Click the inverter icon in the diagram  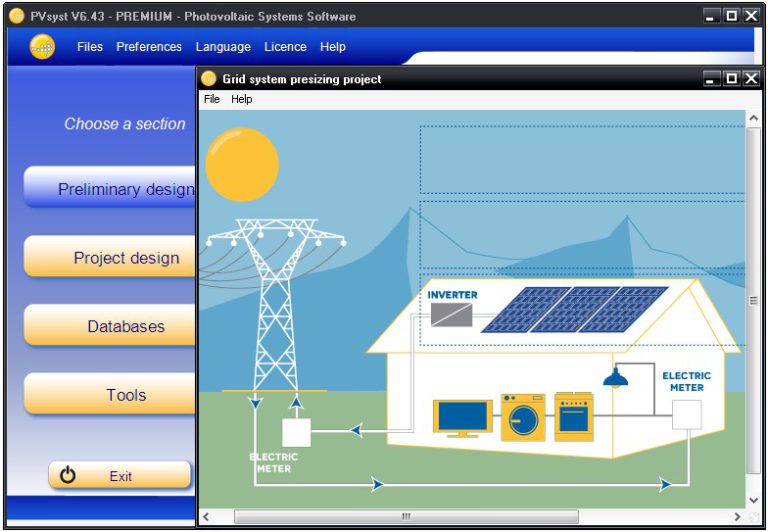pyautogui.click(x=452, y=314)
